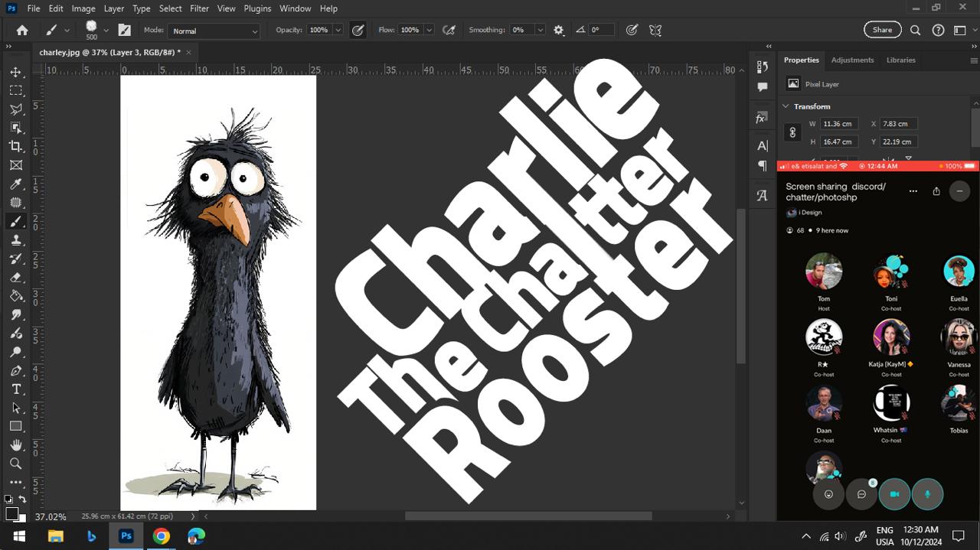Select the Brush tool in the left toolbar
This screenshot has width=980, height=550.
[x=16, y=221]
